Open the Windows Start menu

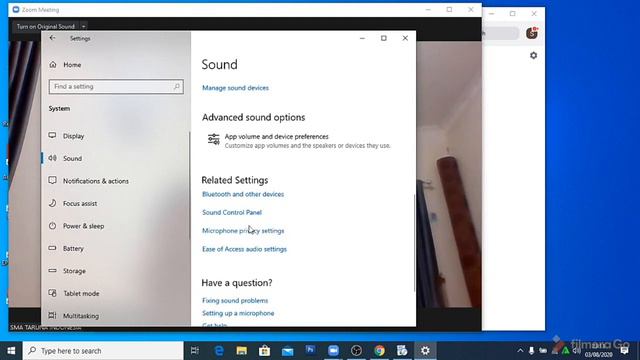pos(11,351)
